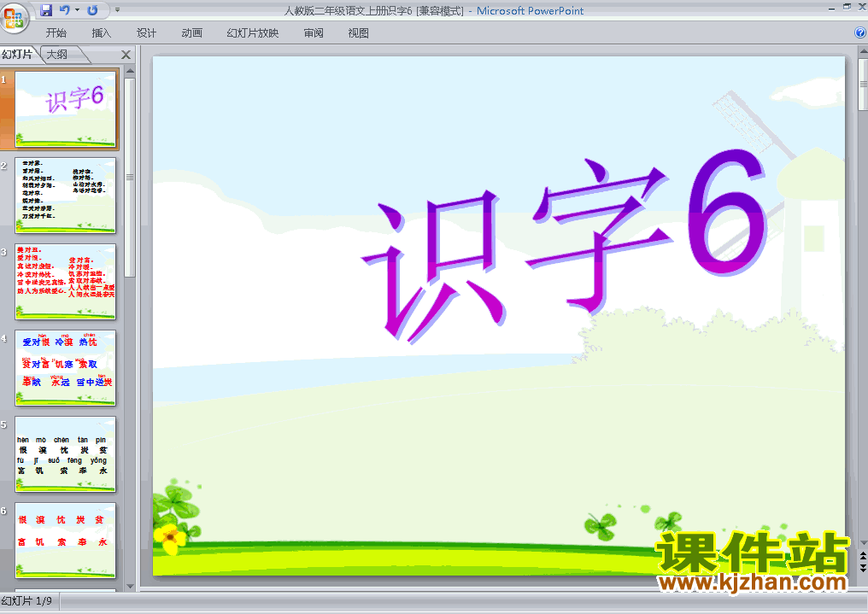
Task: Select slide 2 thumbnail with black text
Action: [65, 196]
